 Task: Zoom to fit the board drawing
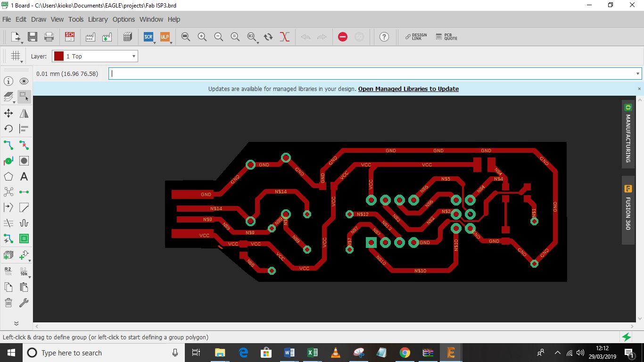[186, 37]
